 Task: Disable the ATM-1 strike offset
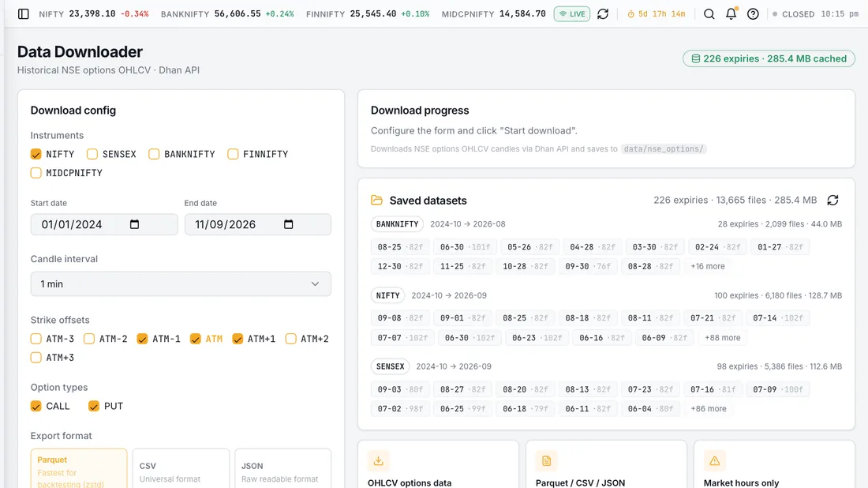(142, 339)
